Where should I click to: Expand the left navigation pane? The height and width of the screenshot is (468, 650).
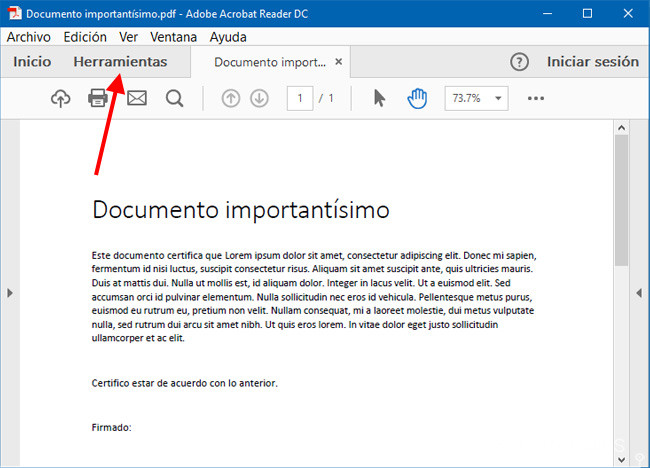[x=9, y=292]
